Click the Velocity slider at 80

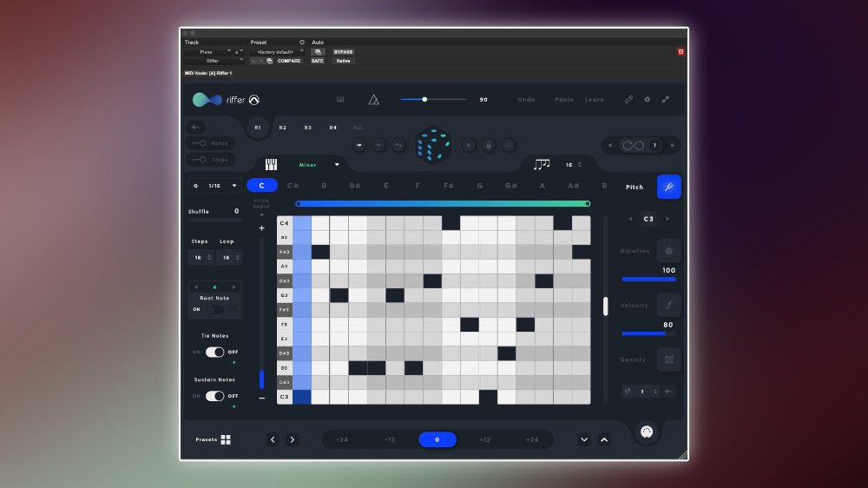(x=648, y=333)
